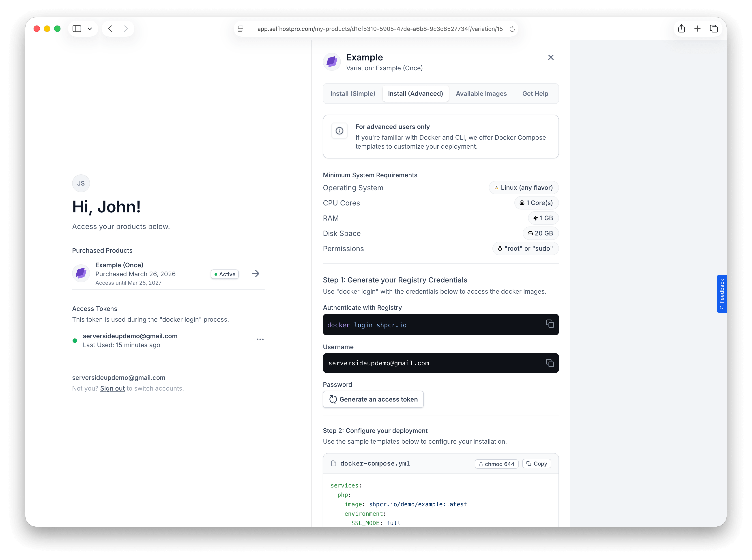Copy the docker-compose.yml template
Viewport: 752px width, 560px height.
click(536, 463)
